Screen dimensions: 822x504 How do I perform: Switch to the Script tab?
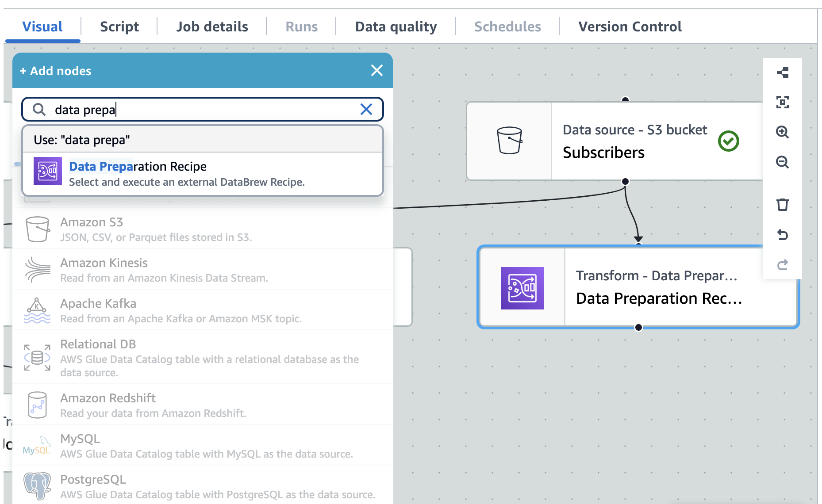point(119,27)
